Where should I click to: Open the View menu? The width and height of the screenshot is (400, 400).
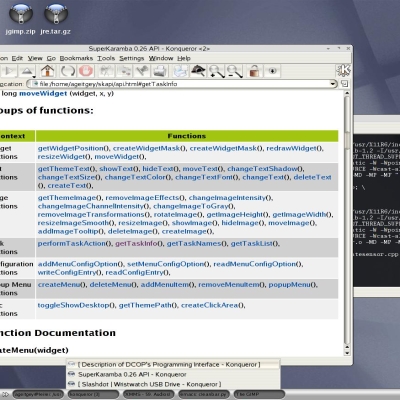35,58
